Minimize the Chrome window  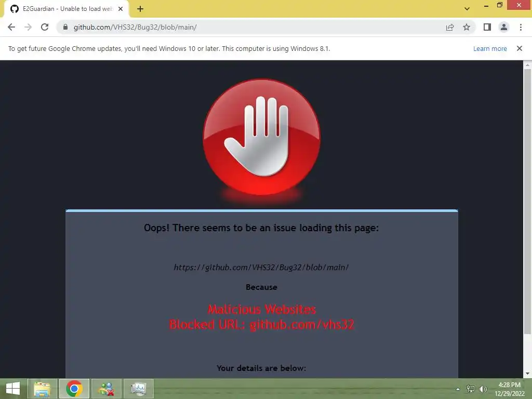pos(486,5)
